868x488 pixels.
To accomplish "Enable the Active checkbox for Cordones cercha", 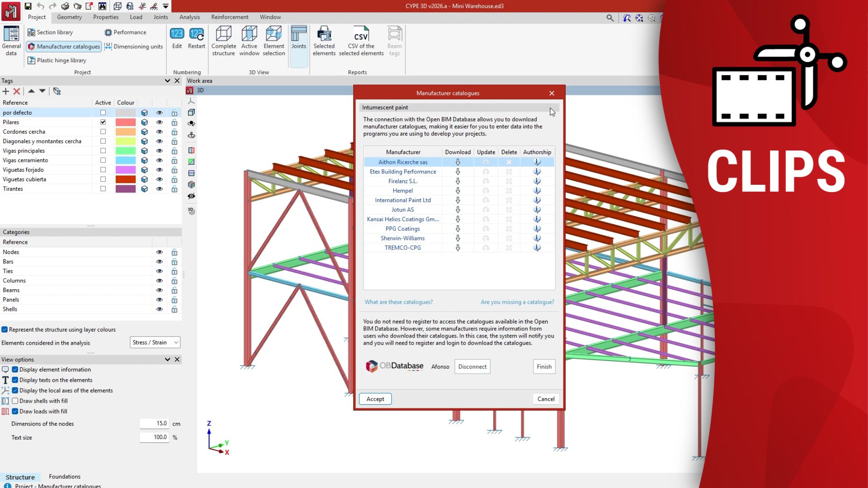I will 103,131.
